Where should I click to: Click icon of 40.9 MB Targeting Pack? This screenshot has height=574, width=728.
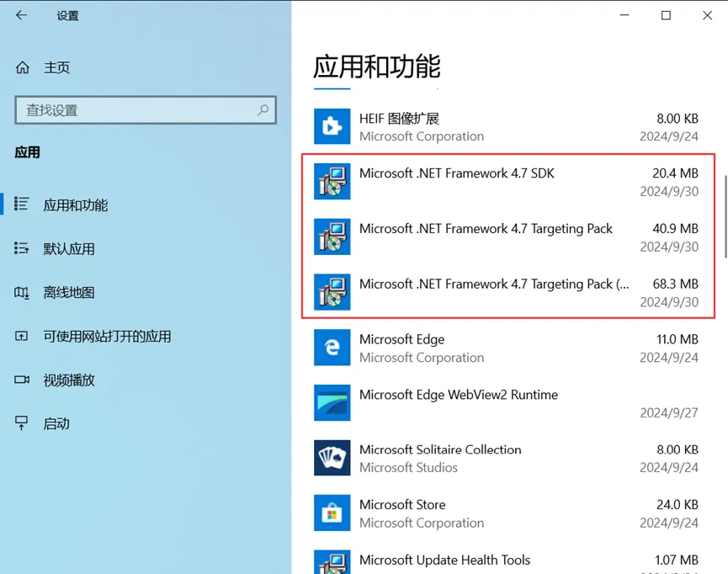[x=332, y=237]
